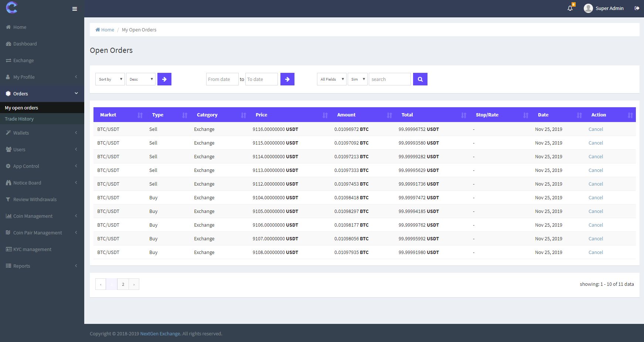Viewport: 644px width, 342px height.
Task: Open the All Fields dropdown
Action: (x=331, y=79)
